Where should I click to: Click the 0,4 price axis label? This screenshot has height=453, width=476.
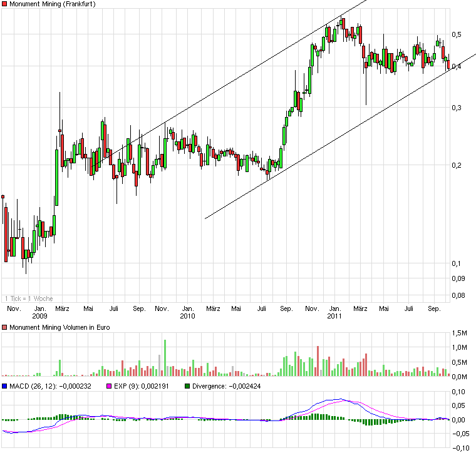click(x=456, y=66)
